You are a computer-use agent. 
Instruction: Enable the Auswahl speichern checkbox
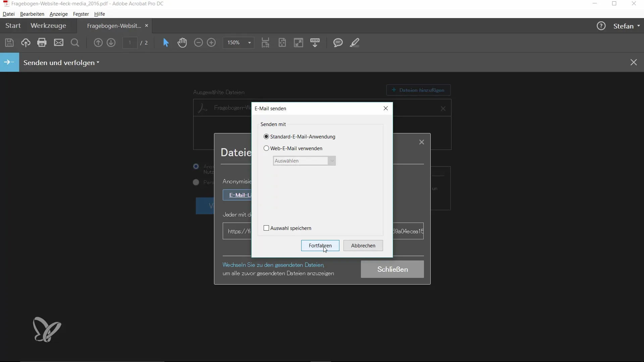coord(266,228)
